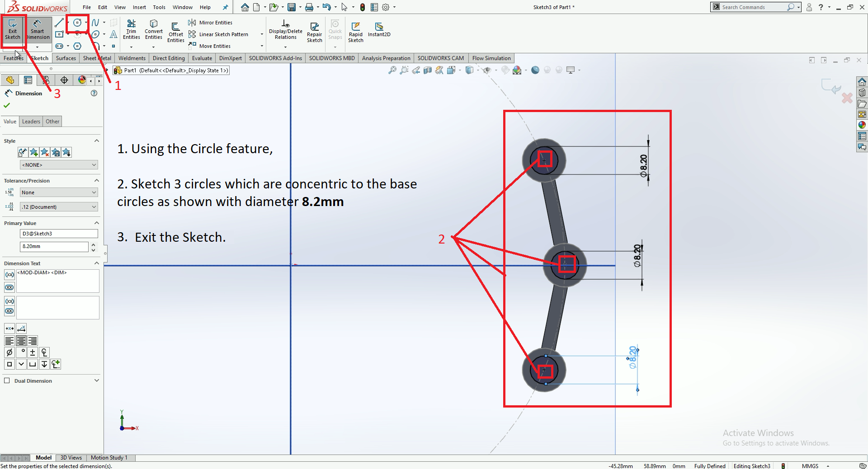Click the Edit Appearance color icon in view toolbar
Image resolution: width=868 pixels, height=469 pixels.
[x=505, y=70]
